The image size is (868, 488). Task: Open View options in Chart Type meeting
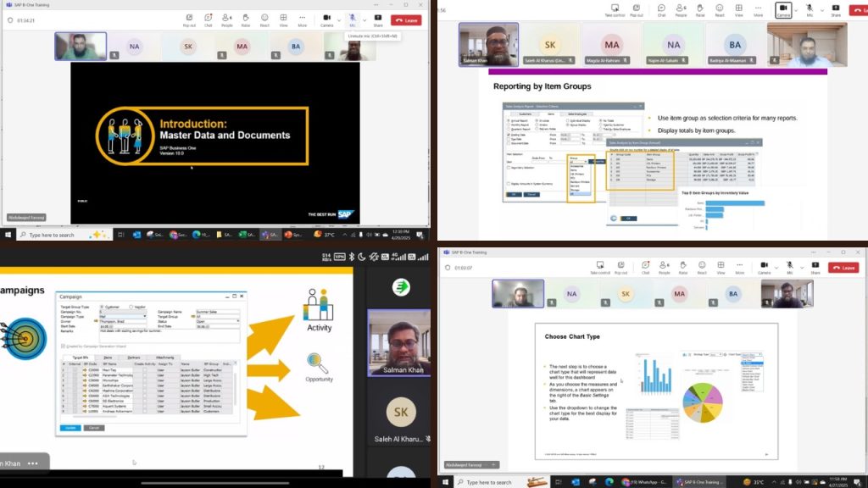tap(721, 268)
